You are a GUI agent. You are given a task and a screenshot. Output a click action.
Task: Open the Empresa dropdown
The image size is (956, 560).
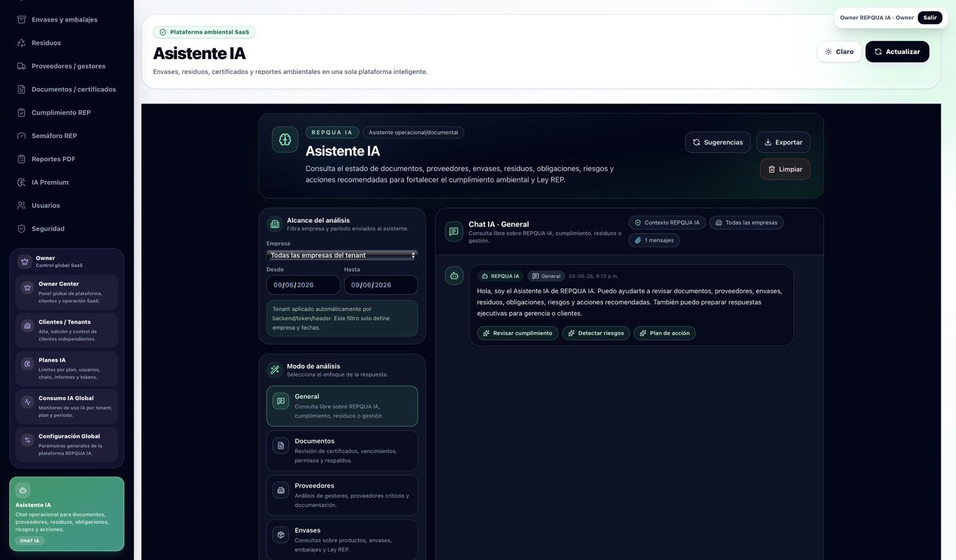pyautogui.click(x=342, y=255)
